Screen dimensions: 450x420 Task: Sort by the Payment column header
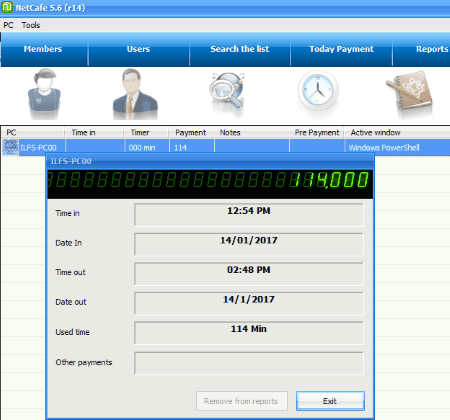click(191, 133)
